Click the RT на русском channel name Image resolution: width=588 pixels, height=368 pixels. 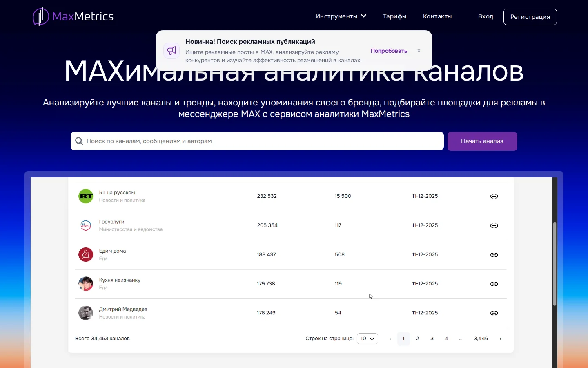[117, 193]
